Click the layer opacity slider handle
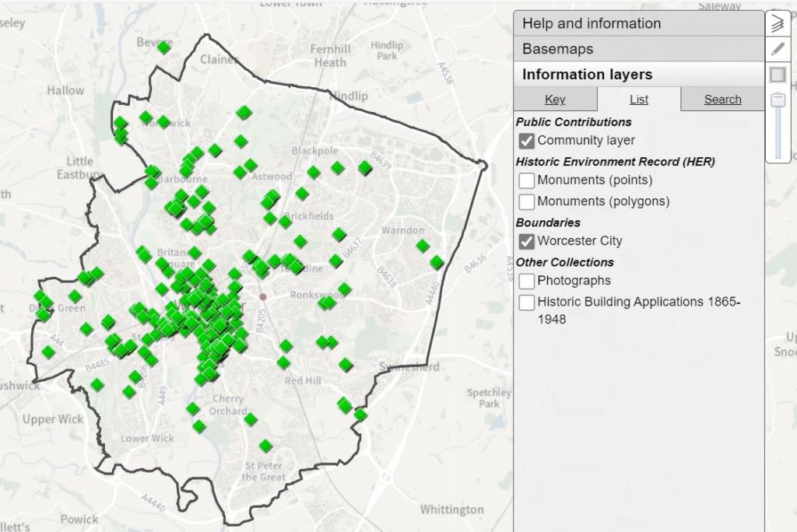 coord(778,100)
